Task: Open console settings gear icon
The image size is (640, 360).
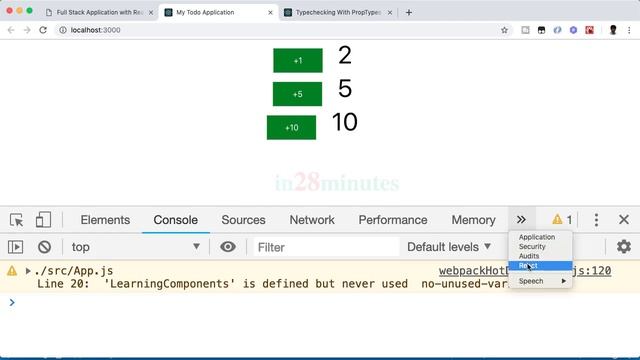Action: pyautogui.click(x=624, y=247)
